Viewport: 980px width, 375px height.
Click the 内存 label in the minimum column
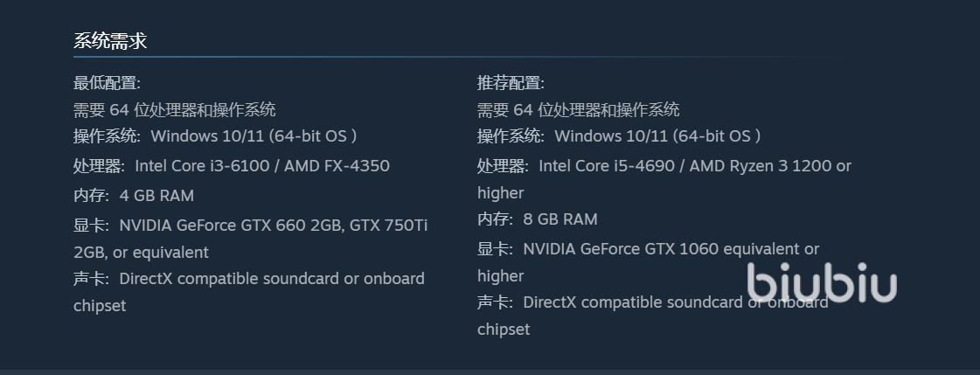point(90,195)
